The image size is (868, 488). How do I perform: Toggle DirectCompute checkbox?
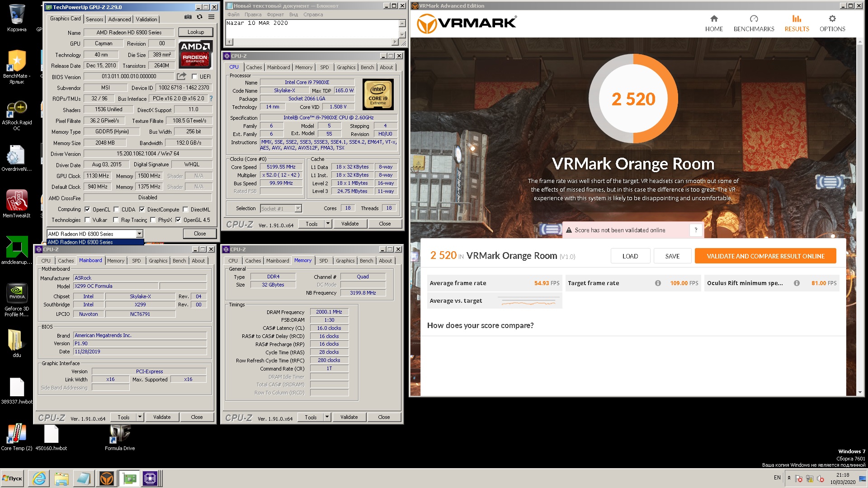pos(142,209)
